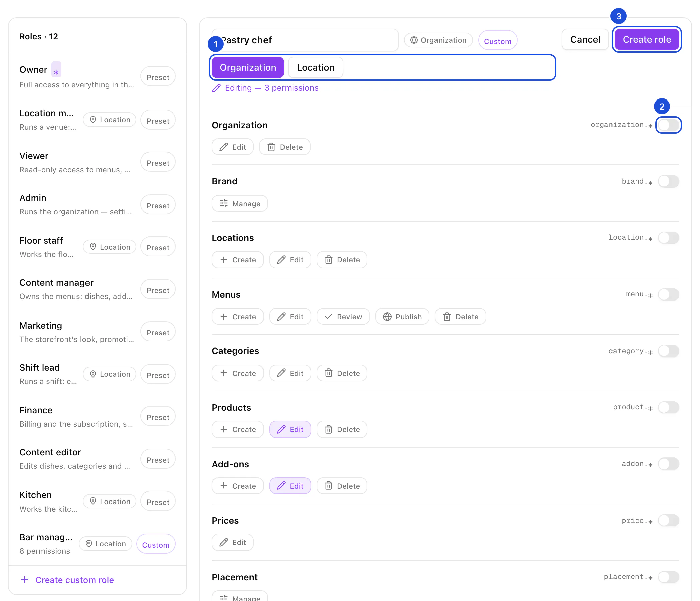700x601 pixels.
Task: Click pencil icon on Organization Edit permission
Action: 224,147
